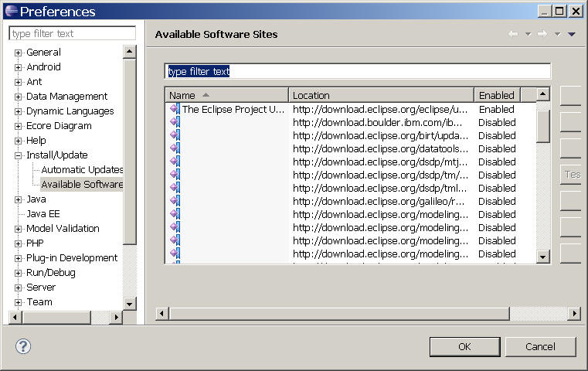Select the eclipse.org/galileo location cell
Viewport: 588px width, 371px height.
click(379, 201)
